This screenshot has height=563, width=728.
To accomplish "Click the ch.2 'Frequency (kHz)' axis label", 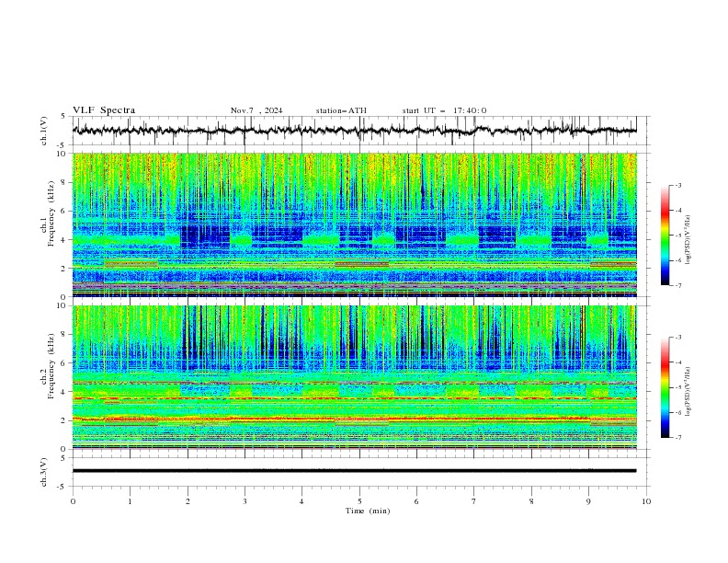I will [x=51, y=365].
